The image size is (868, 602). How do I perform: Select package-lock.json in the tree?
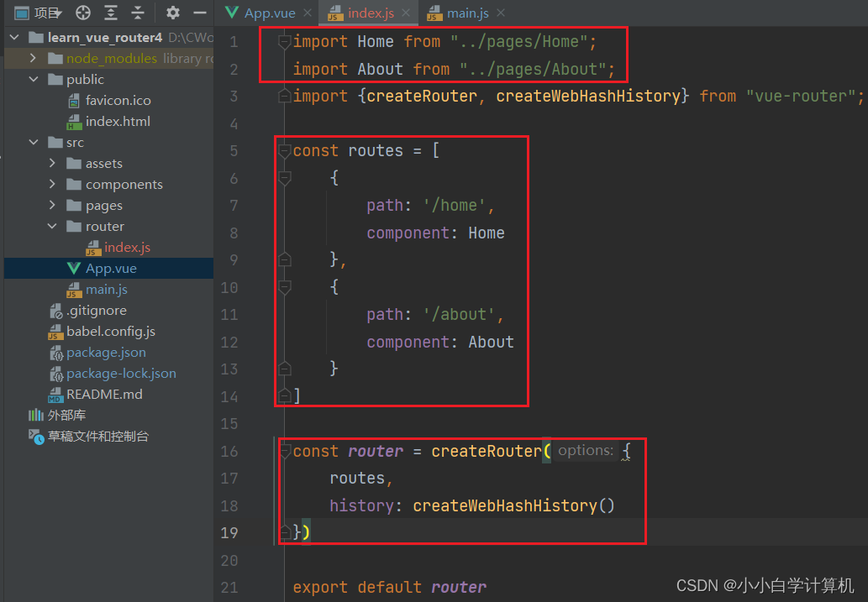121,374
